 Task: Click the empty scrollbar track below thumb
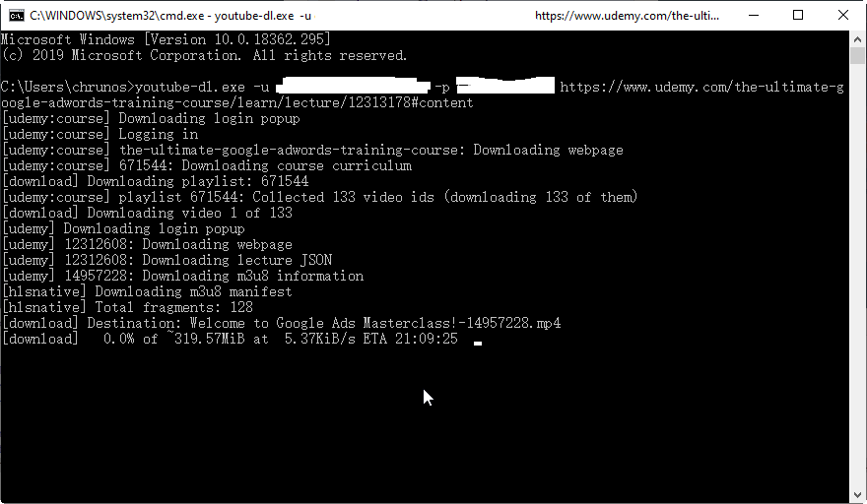click(x=857, y=277)
